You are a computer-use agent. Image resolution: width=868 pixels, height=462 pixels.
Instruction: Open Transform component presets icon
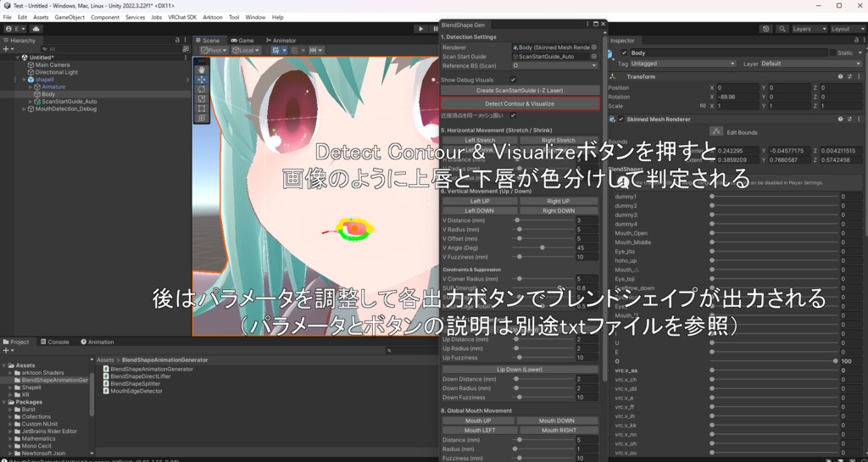849,76
